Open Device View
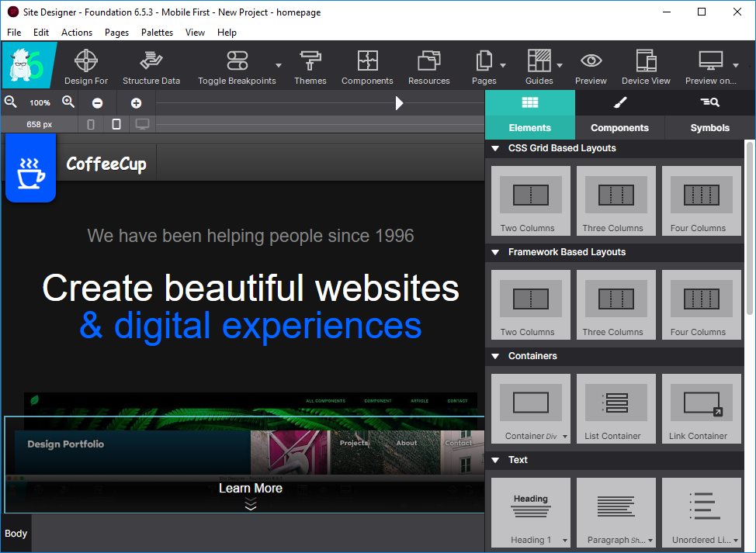Image resolution: width=756 pixels, height=553 pixels. (x=646, y=66)
